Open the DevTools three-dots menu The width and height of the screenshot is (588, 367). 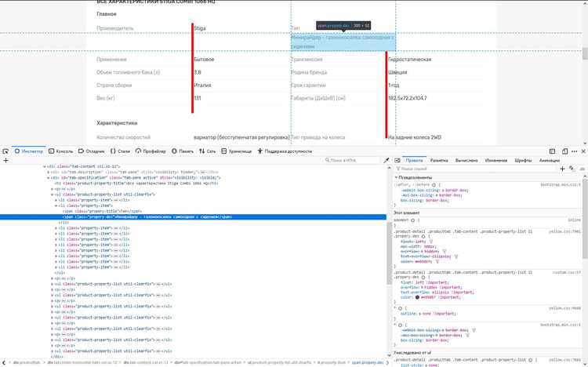tap(574, 151)
